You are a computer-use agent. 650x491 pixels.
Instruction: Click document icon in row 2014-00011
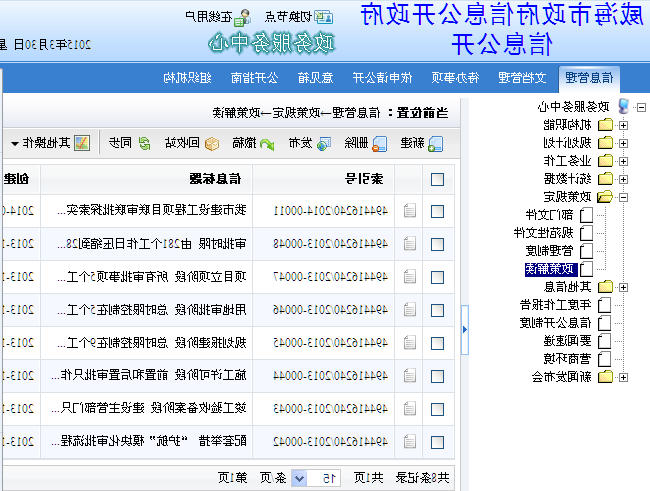(x=410, y=211)
